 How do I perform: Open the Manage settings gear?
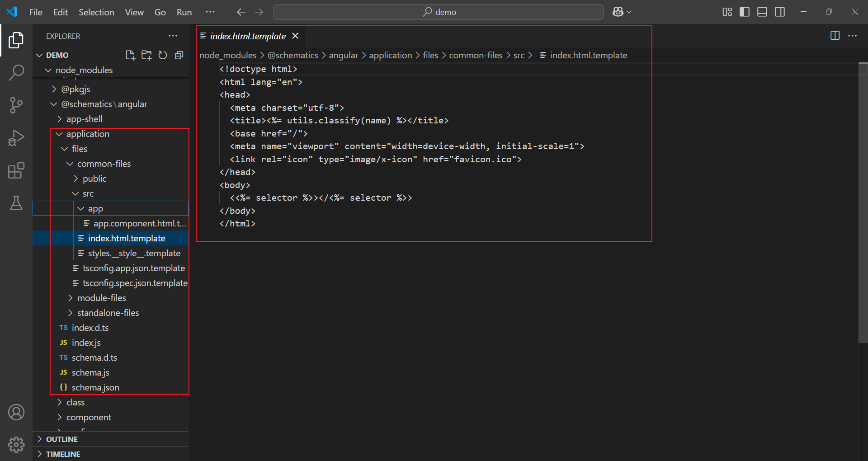pos(16,445)
